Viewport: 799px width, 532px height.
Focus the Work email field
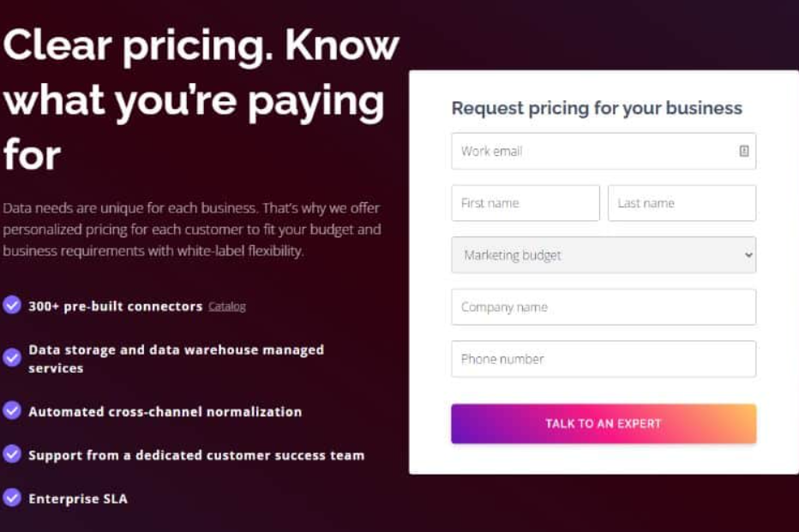tap(604, 151)
